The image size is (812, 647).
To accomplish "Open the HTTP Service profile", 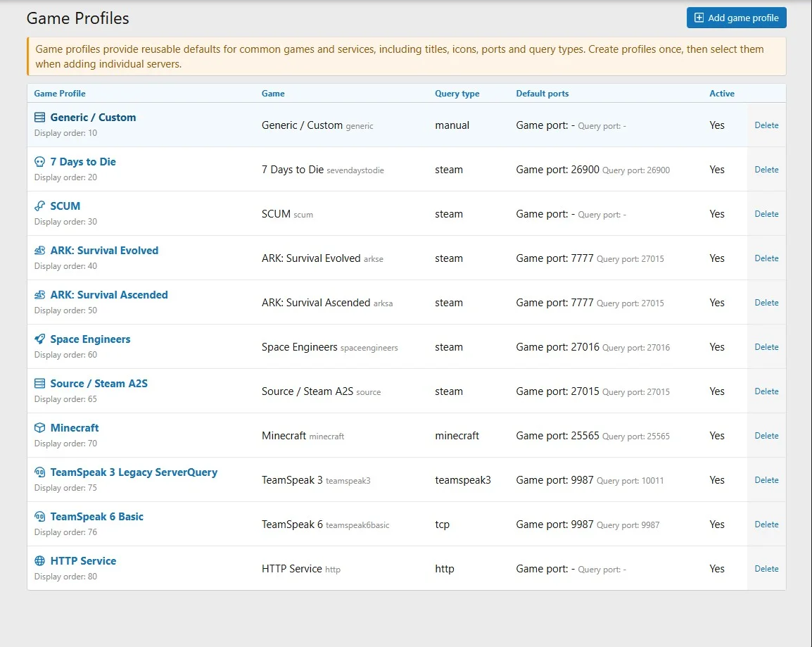I will pos(83,561).
